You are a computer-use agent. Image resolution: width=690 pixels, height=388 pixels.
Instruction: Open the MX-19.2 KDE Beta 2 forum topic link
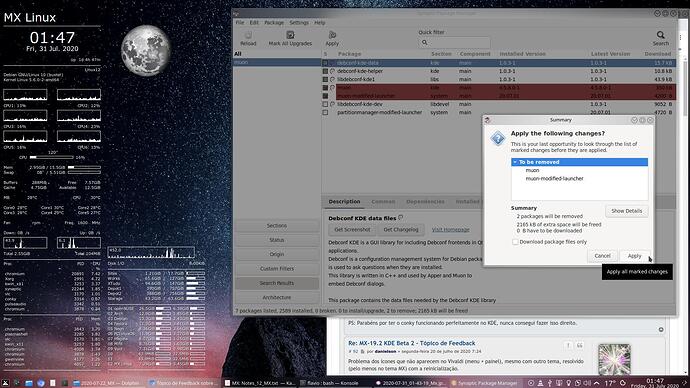(411, 343)
